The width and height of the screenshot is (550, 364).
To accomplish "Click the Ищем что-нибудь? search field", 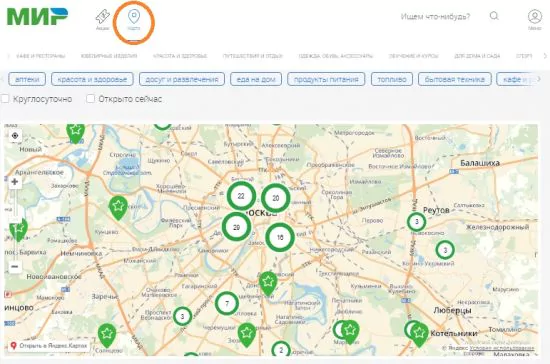I will coord(435,16).
